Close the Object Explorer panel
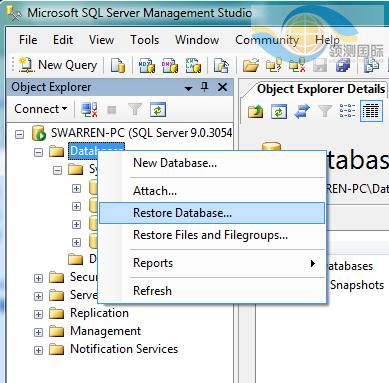The image size is (389, 383). [222, 87]
